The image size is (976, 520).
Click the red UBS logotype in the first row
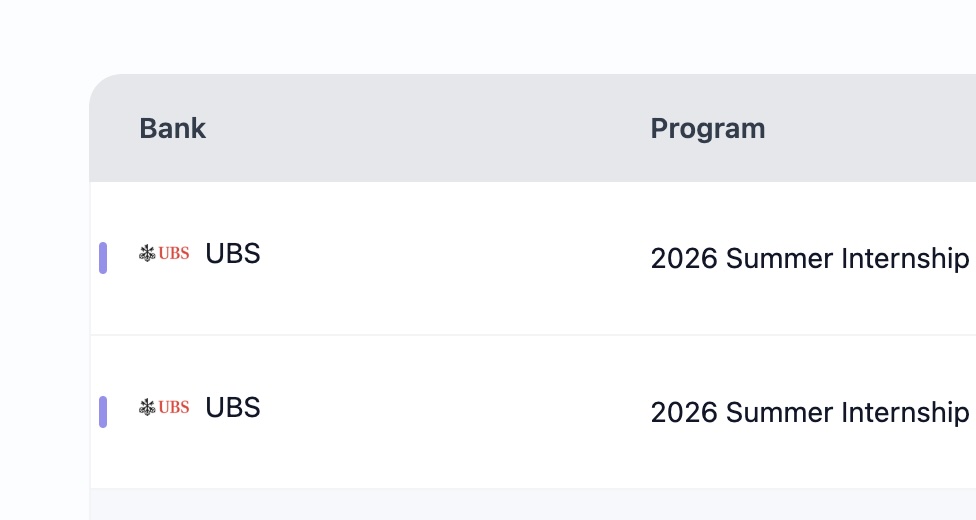(174, 254)
